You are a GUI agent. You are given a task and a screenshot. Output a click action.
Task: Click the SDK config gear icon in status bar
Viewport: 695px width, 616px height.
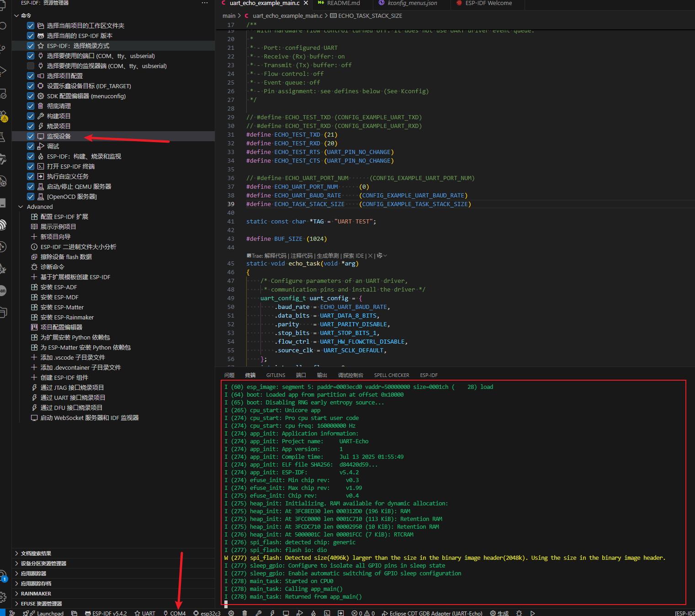click(231, 613)
